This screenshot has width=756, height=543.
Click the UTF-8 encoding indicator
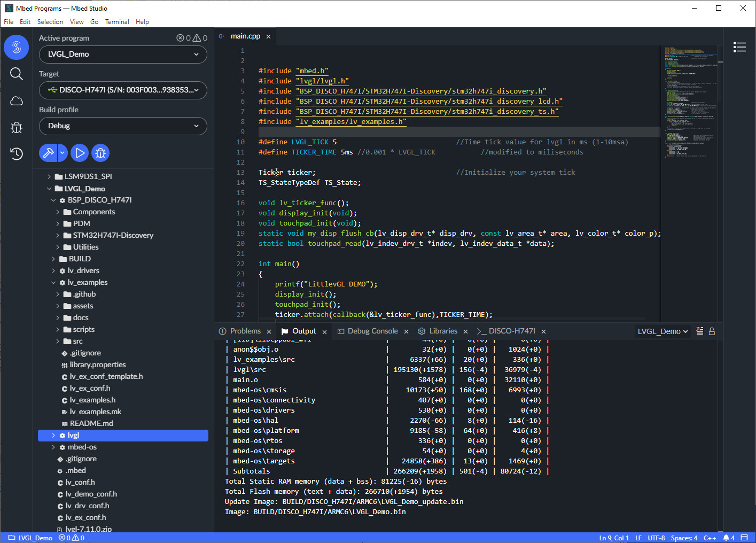click(x=657, y=538)
